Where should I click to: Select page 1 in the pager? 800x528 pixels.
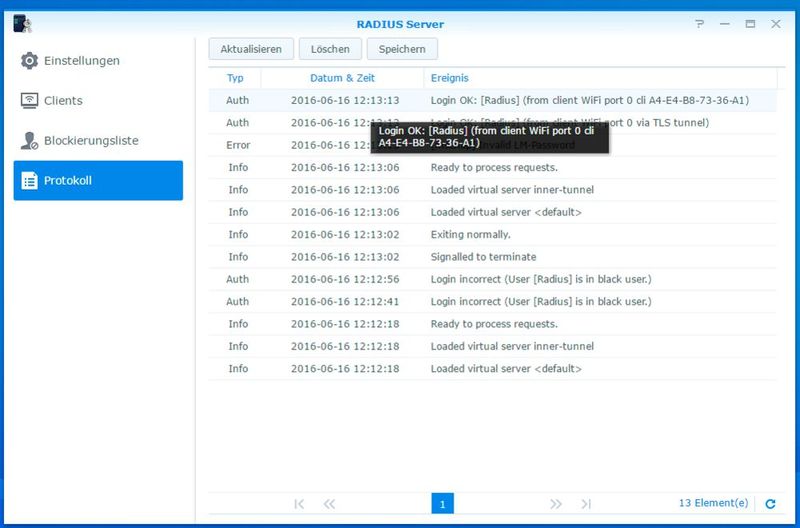tap(442, 504)
